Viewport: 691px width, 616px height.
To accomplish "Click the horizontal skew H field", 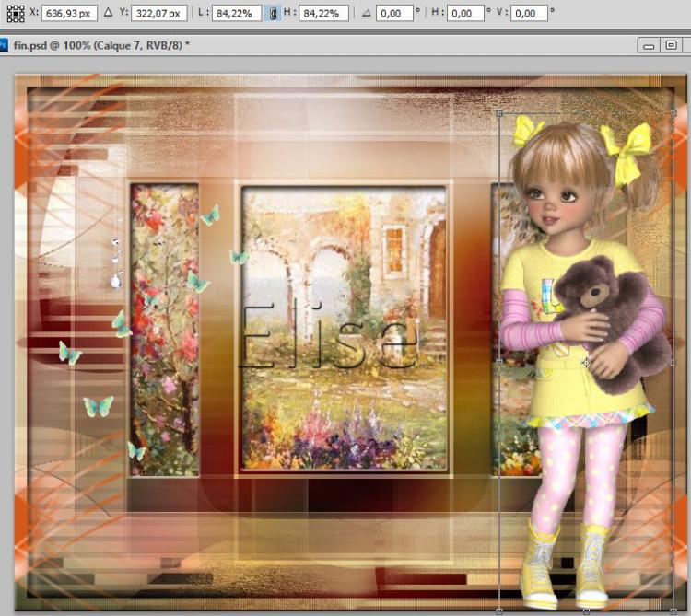I will [465, 14].
